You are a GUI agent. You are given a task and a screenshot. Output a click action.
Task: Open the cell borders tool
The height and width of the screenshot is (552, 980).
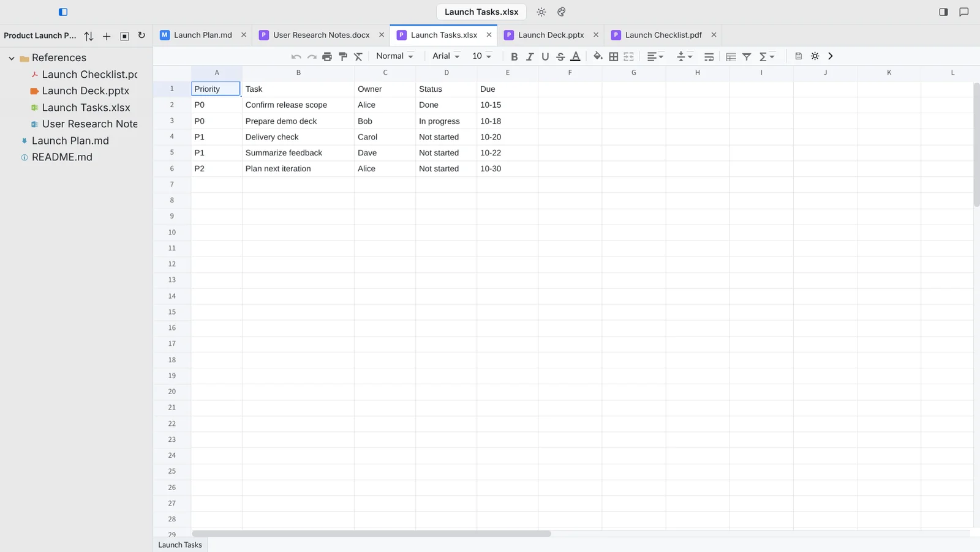click(x=613, y=56)
